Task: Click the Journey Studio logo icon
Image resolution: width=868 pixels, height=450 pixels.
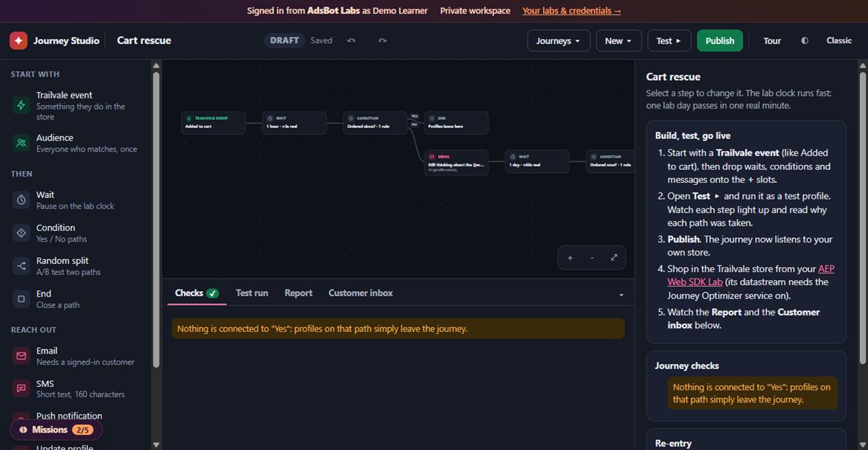Action: 19,41
